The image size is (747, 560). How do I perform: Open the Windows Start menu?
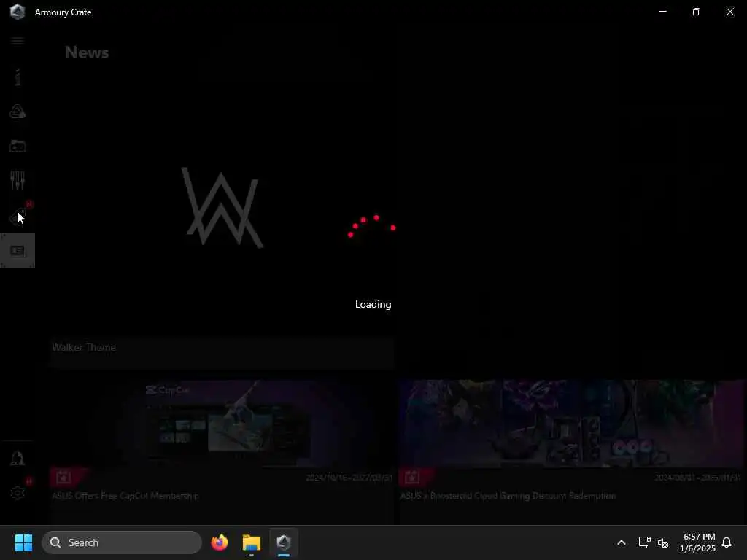[x=23, y=542]
